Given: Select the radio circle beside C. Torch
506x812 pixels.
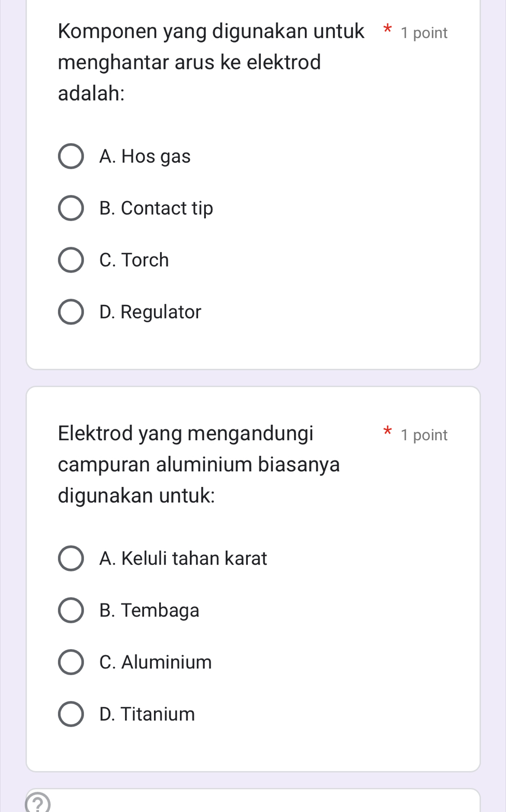Looking at the screenshot, I should pos(71,260).
